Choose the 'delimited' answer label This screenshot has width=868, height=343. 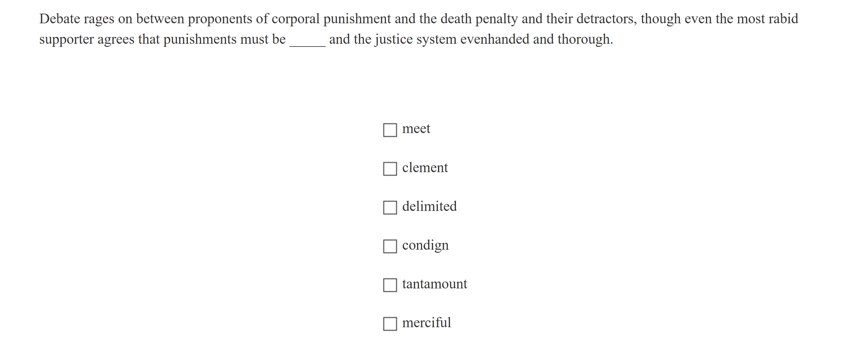point(429,206)
